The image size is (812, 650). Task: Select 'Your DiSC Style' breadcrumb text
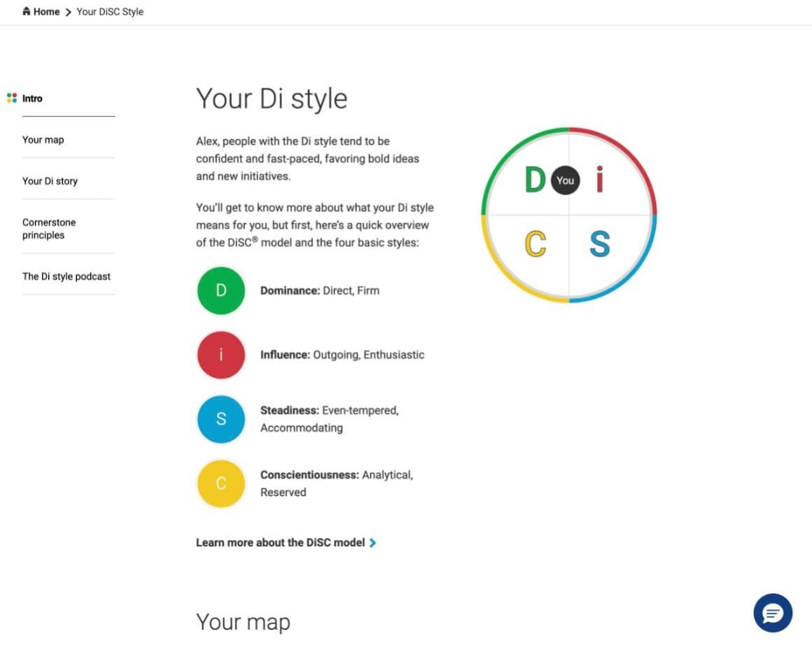click(x=110, y=11)
